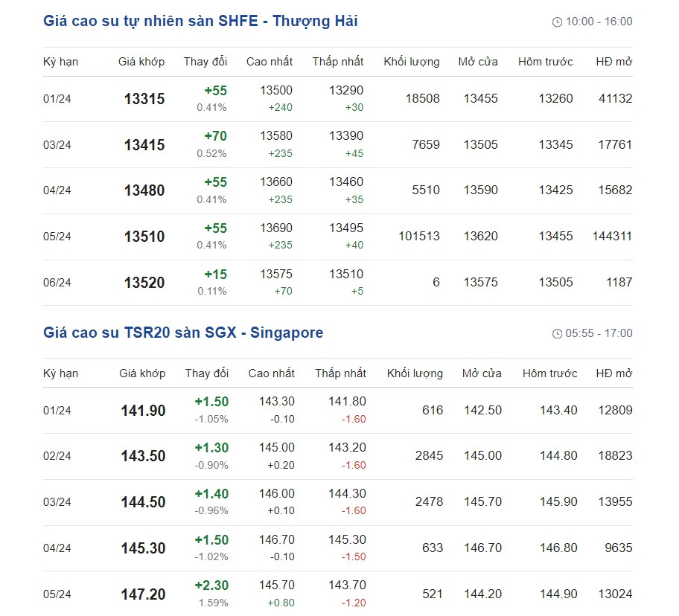Click the previous day value 13260
679x616 pixels.
(555, 99)
